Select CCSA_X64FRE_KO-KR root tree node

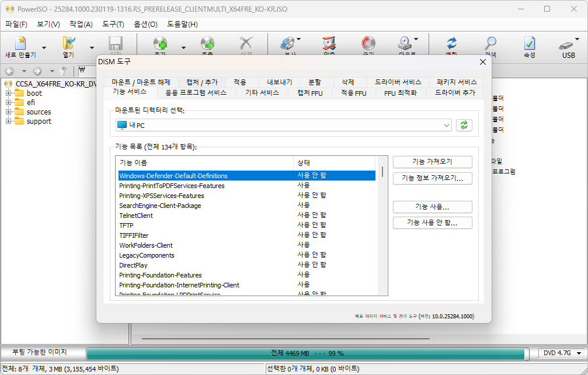(55, 84)
